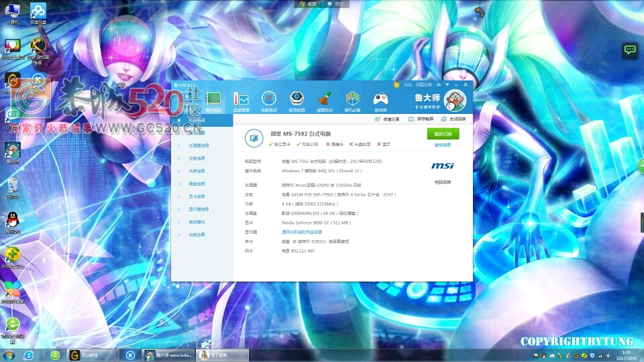Screen dimensions: 644x362
Task: Open the Baidu cloud disk desktop icon
Action: pyautogui.click(x=38, y=13)
